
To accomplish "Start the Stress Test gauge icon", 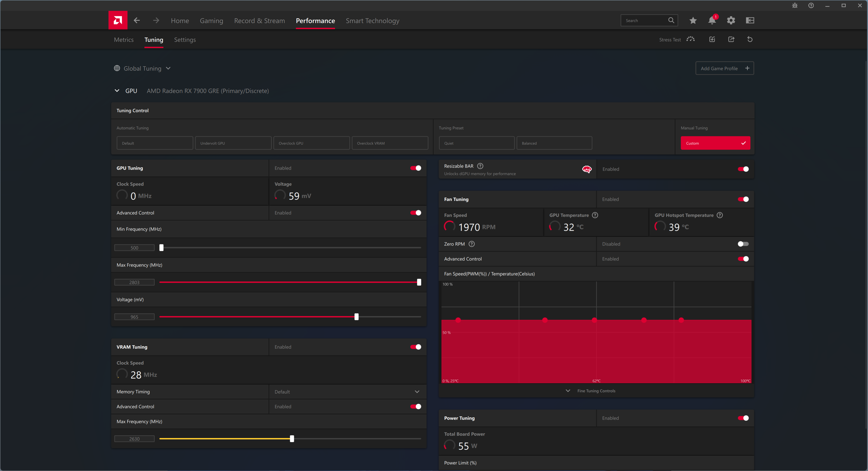I will [690, 39].
